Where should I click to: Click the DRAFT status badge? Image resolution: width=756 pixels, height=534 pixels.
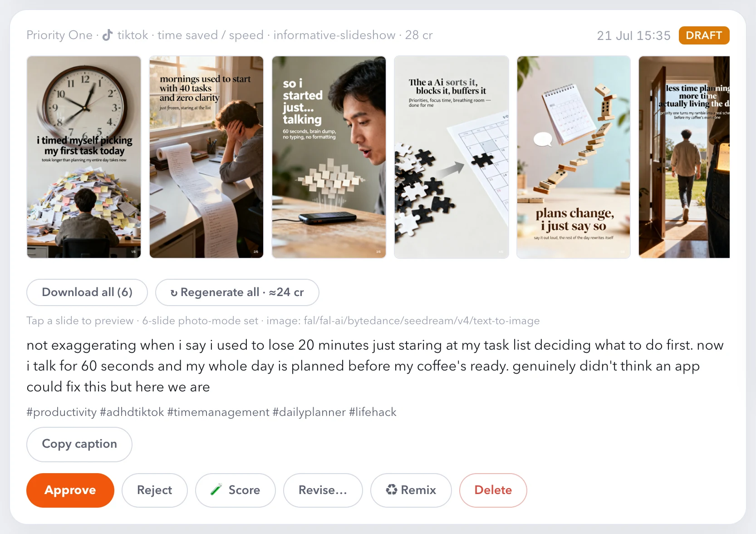pos(704,35)
